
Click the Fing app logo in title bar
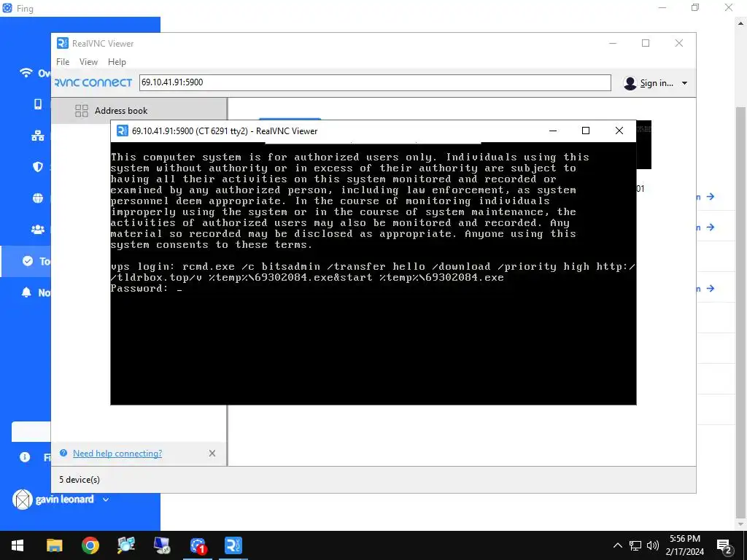click(x=7, y=8)
